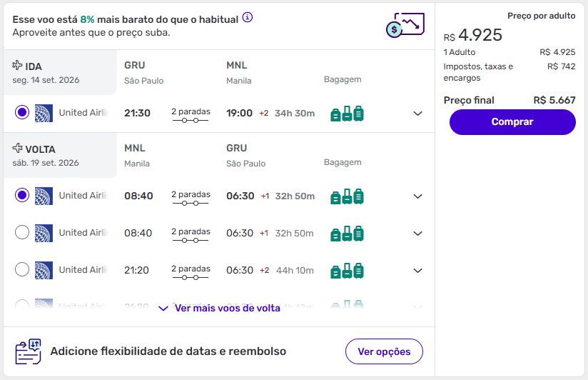Click baggage icons on 21:20 return flight
Screen dimensions: 588x380
coord(348,270)
